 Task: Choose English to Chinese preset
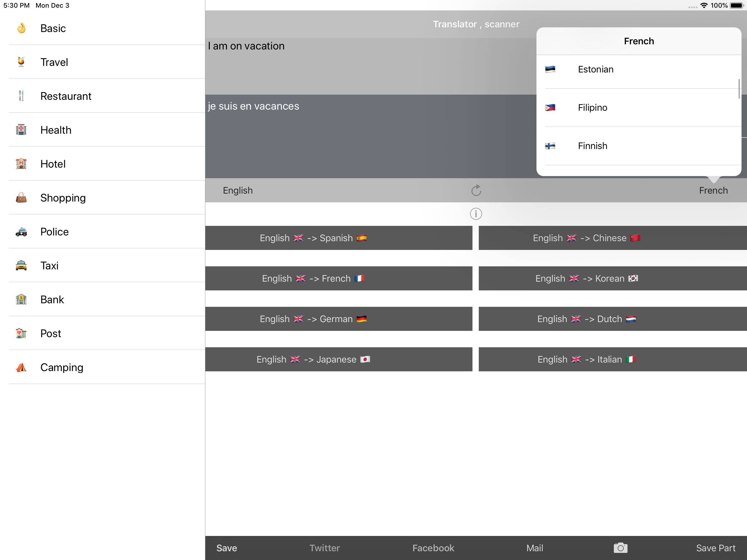pyautogui.click(x=612, y=238)
